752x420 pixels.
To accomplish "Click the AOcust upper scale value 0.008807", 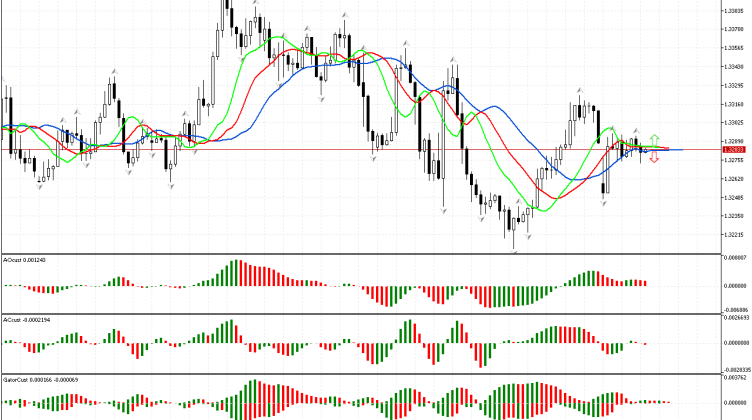I will pos(735,257).
